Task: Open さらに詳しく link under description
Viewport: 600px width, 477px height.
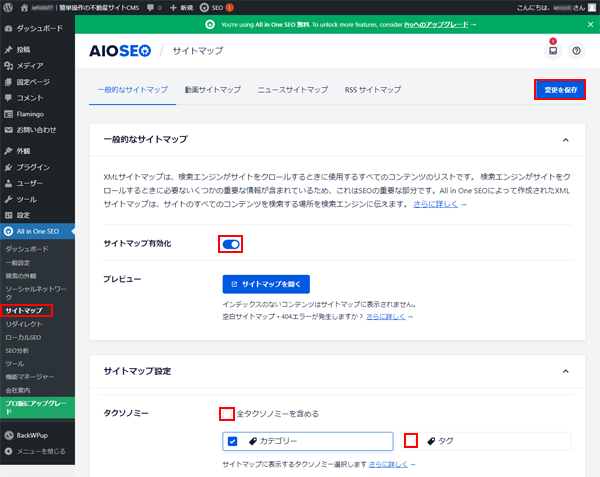Action: tap(435, 204)
